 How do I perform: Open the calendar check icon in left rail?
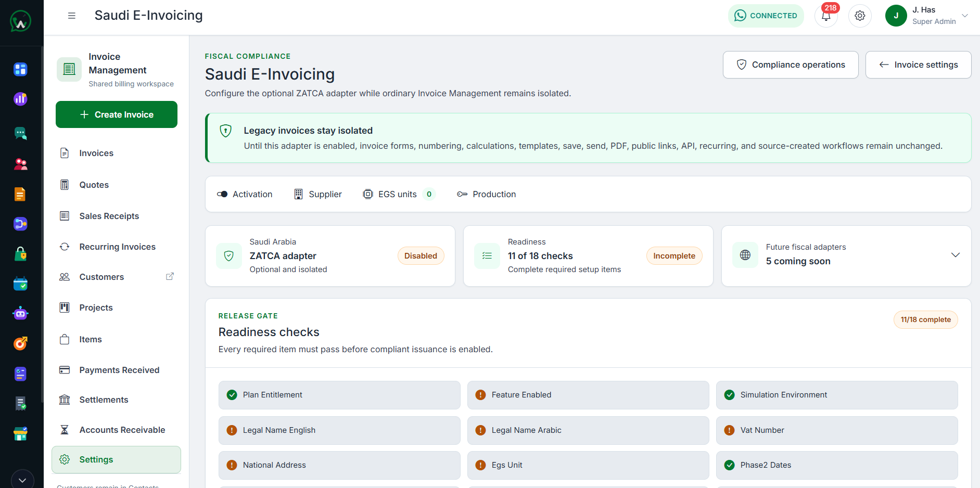[20, 284]
